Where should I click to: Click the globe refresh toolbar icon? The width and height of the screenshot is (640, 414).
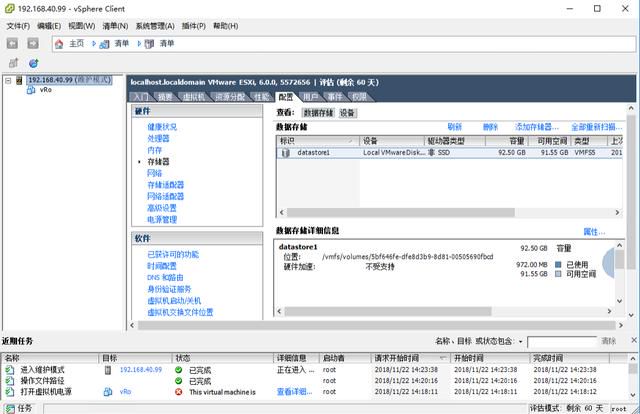coord(33,63)
